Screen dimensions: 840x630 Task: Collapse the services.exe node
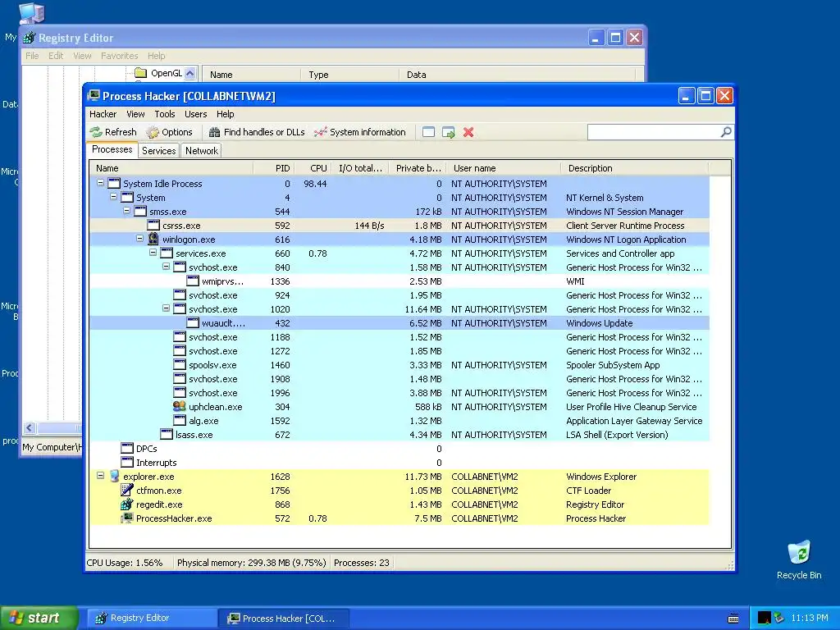point(153,253)
